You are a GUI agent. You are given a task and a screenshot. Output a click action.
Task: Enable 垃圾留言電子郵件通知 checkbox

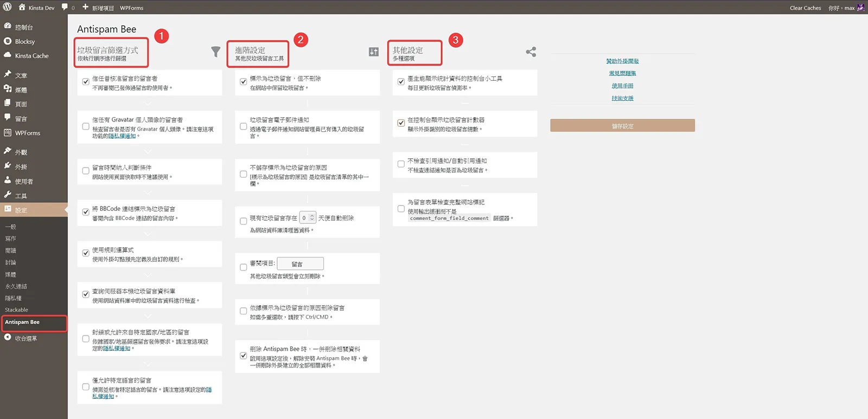[x=244, y=126]
